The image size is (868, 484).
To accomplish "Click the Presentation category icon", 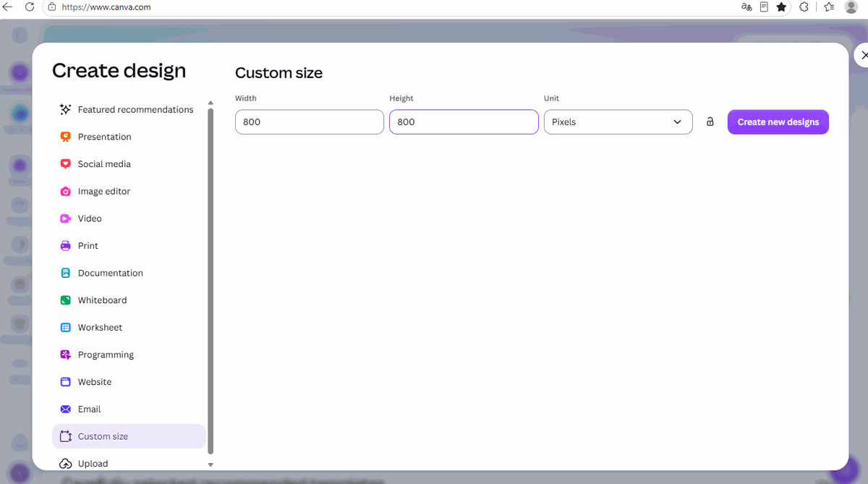I will click(x=66, y=137).
